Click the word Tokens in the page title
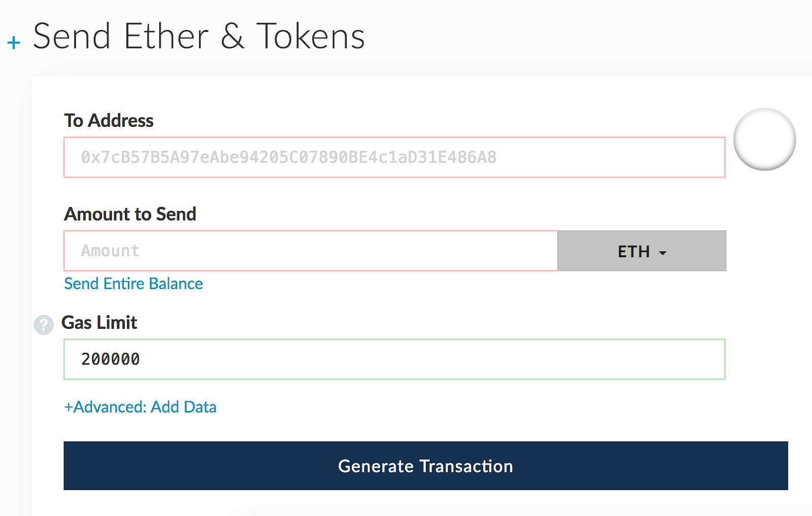The width and height of the screenshot is (812, 516). click(311, 37)
